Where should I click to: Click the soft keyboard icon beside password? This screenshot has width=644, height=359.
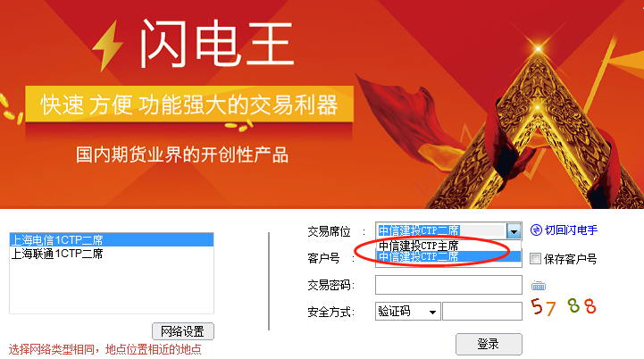tap(539, 286)
